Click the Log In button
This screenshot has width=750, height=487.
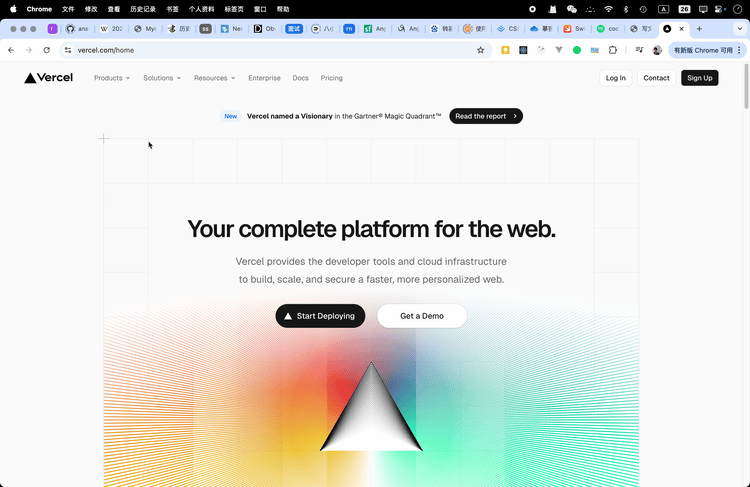(616, 78)
